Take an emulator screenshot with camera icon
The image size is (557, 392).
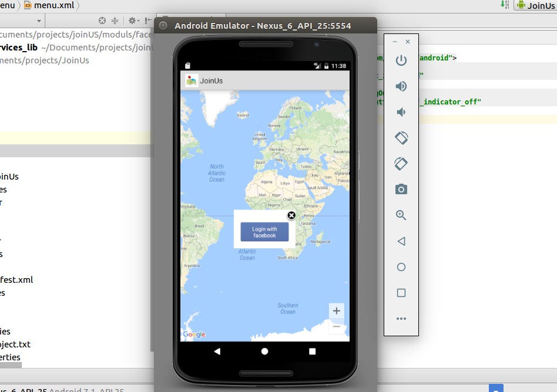pyautogui.click(x=401, y=189)
